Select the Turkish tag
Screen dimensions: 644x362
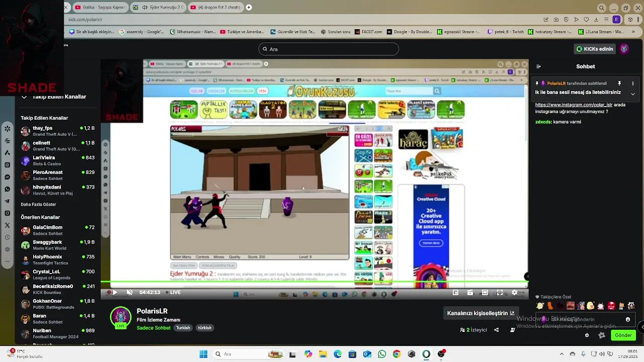pos(183,328)
